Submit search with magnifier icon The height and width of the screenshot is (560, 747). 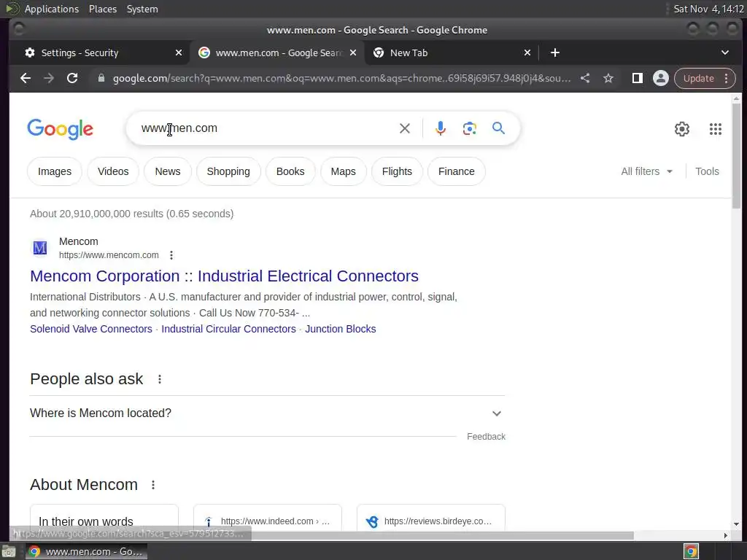tap(498, 128)
